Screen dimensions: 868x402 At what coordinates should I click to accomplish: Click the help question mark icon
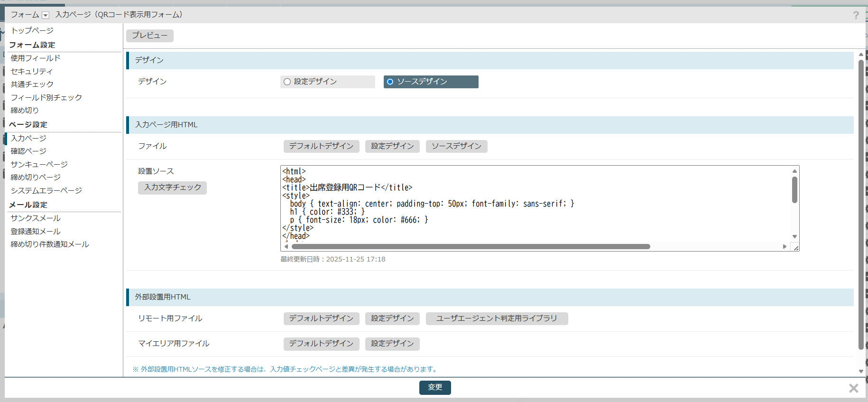click(856, 15)
